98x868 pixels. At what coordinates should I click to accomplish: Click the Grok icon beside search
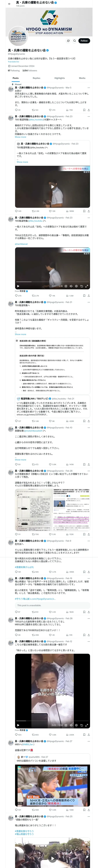[x=68, y=41]
